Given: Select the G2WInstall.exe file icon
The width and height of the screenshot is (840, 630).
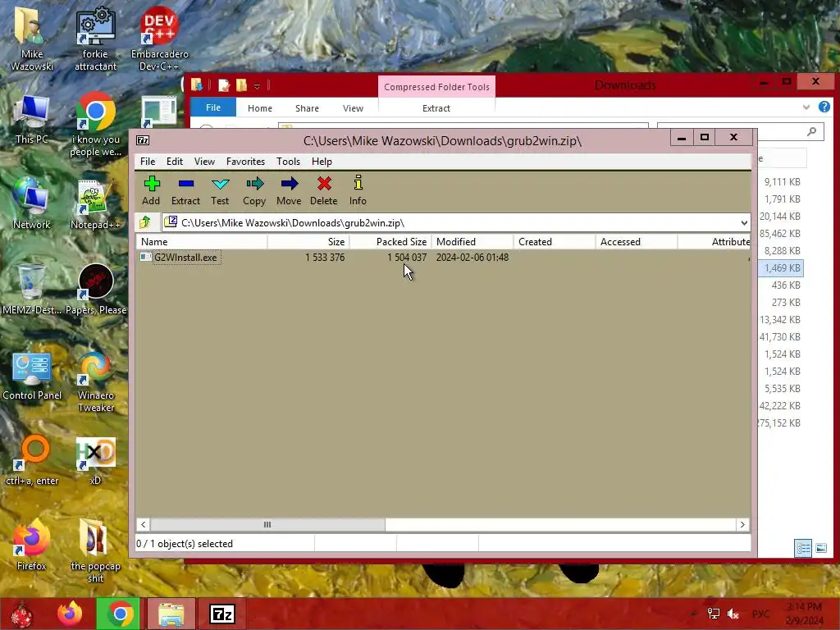Looking at the screenshot, I should [x=145, y=257].
